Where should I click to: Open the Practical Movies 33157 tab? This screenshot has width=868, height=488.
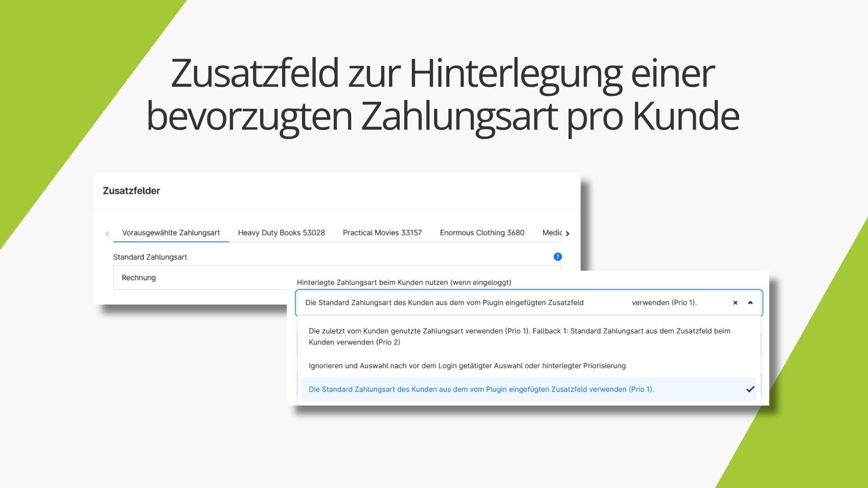[382, 233]
